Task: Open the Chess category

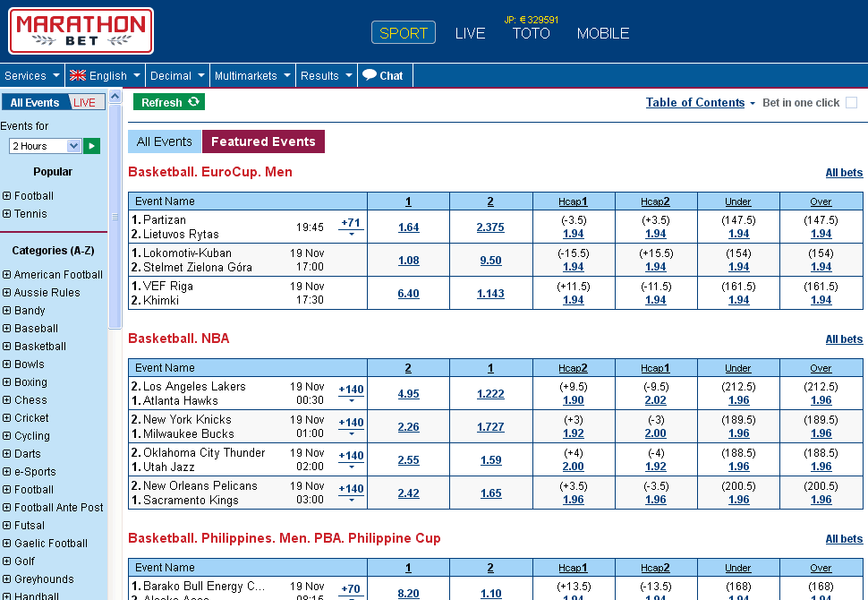Action: (x=30, y=400)
